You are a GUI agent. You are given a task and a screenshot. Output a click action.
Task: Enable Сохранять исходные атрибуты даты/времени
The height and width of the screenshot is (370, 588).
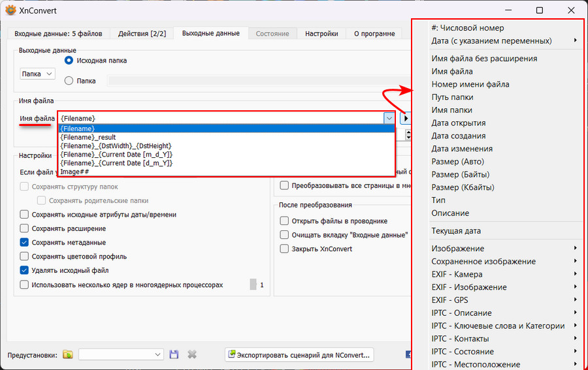click(24, 214)
